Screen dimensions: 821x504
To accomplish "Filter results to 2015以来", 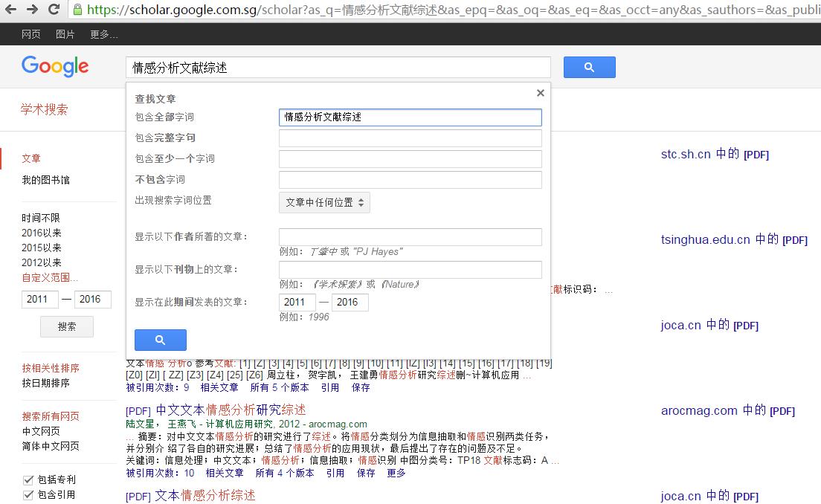I will [x=42, y=248].
